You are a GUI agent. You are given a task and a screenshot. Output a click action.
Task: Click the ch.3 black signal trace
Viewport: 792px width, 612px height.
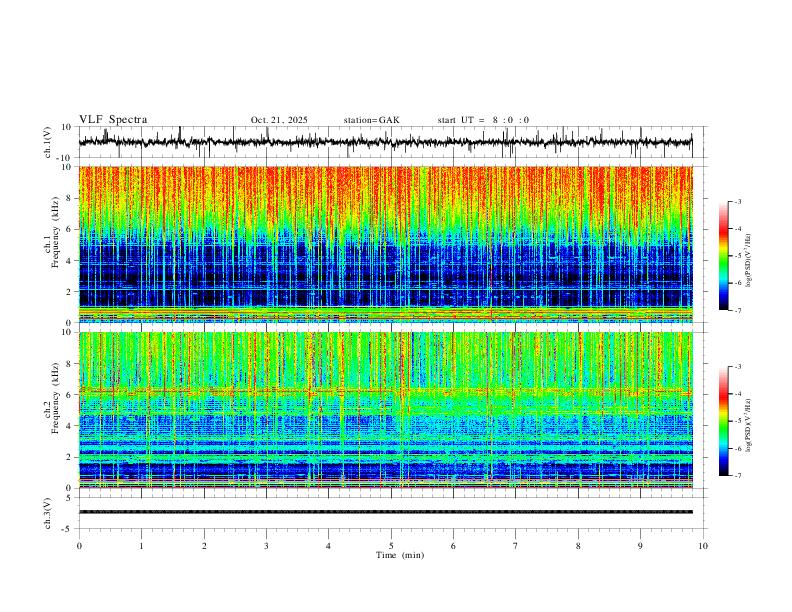[x=385, y=512]
